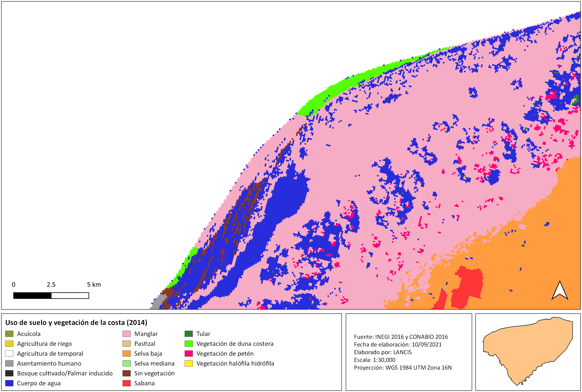Click the Sin vegetación brown swatch
Screen dimensions: 582x392
[x=127, y=373]
